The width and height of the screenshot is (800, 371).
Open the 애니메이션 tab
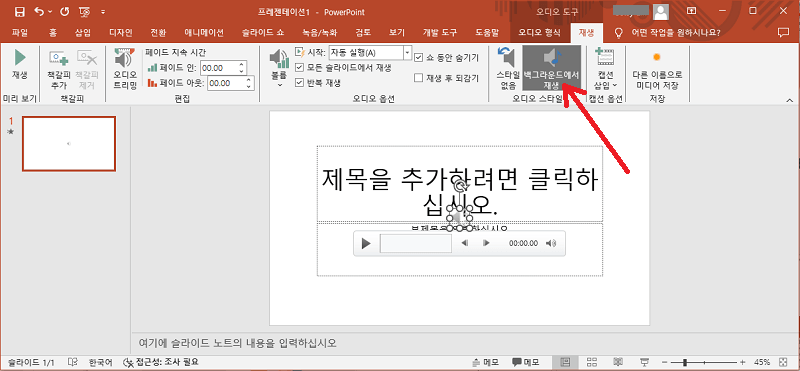pos(203,33)
